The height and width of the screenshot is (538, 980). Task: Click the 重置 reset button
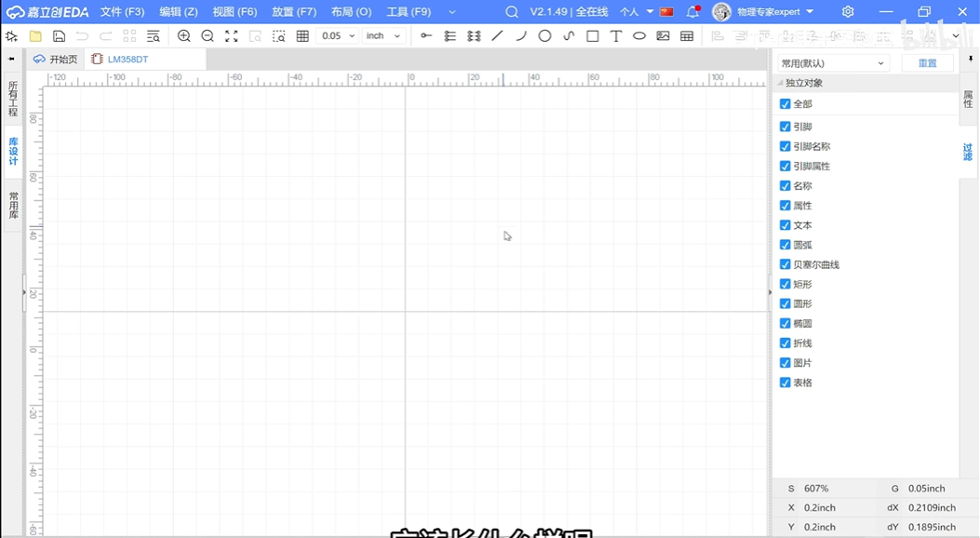pyautogui.click(x=927, y=63)
